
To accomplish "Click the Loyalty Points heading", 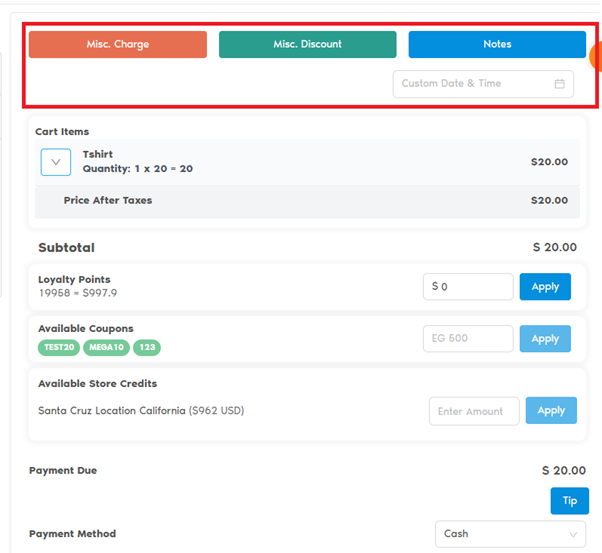I will point(74,280).
